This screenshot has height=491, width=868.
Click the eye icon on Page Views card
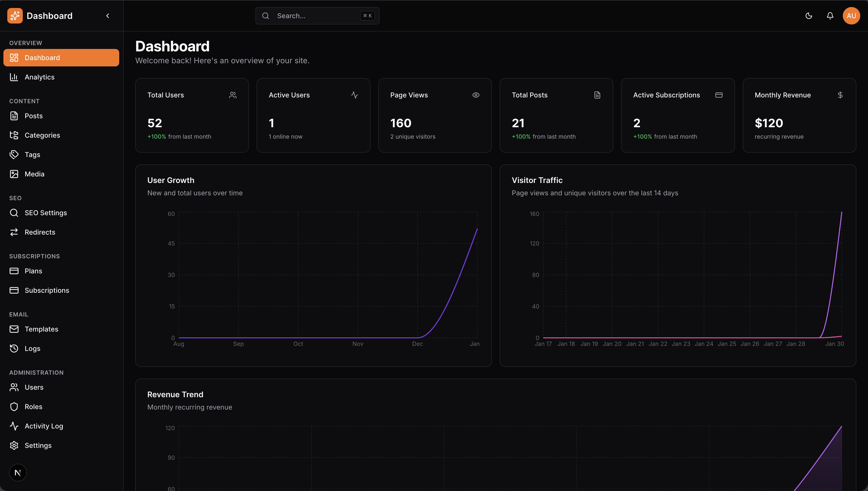pyautogui.click(x=476, y=95)
